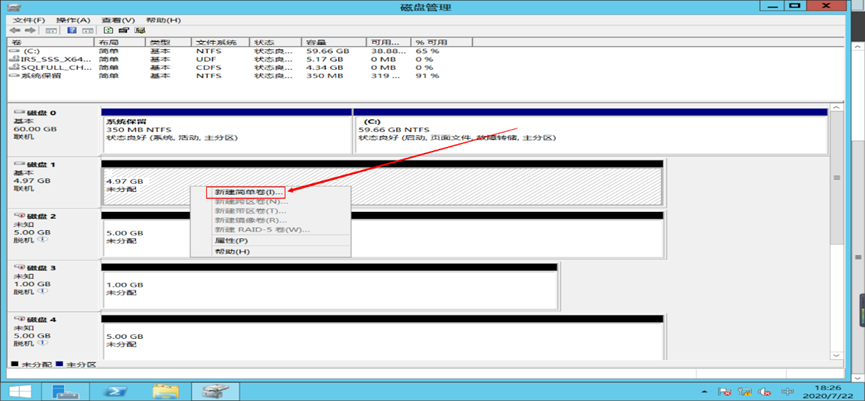Click the volume speaker tray icon

765,392
